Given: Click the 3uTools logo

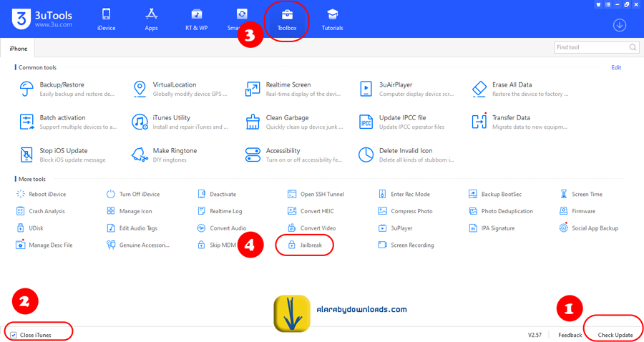Looking at the screenshot, I should [x=42, y=19].
